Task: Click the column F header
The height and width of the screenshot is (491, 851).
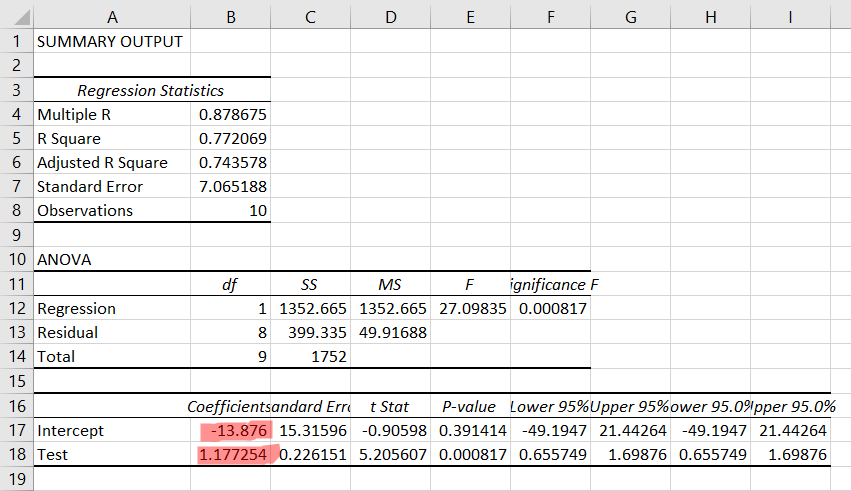Action: coord(550,17)
